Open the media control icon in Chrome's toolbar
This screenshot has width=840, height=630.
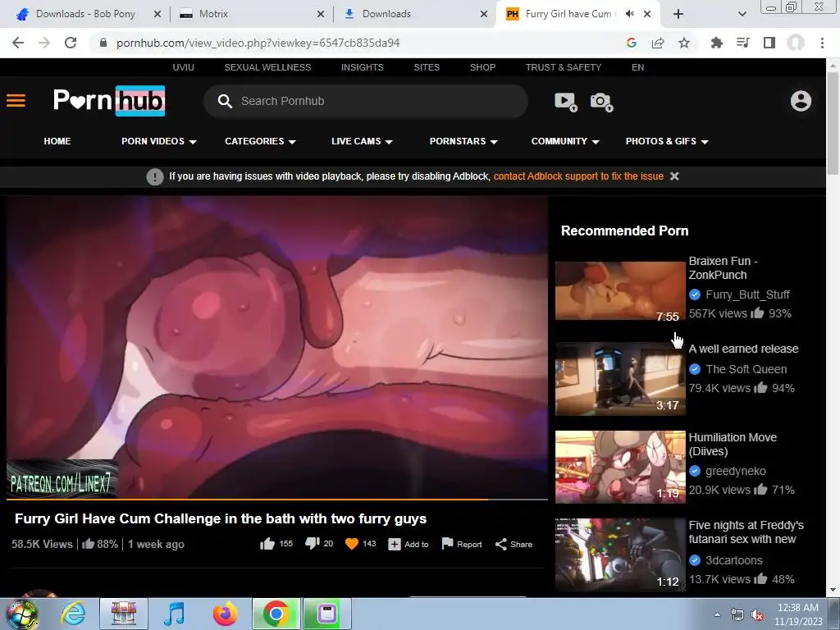(x=743, y=43)
